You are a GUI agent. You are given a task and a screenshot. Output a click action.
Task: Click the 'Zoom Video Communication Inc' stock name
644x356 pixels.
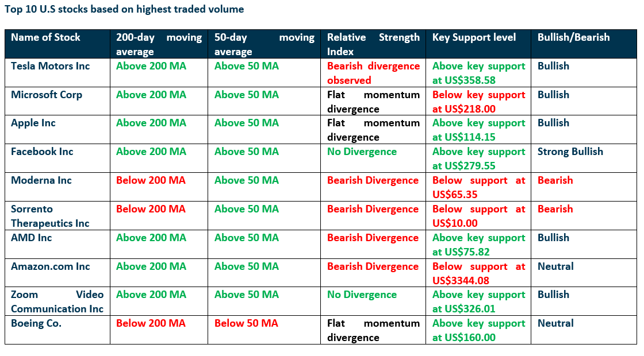[x=57, y=302]
